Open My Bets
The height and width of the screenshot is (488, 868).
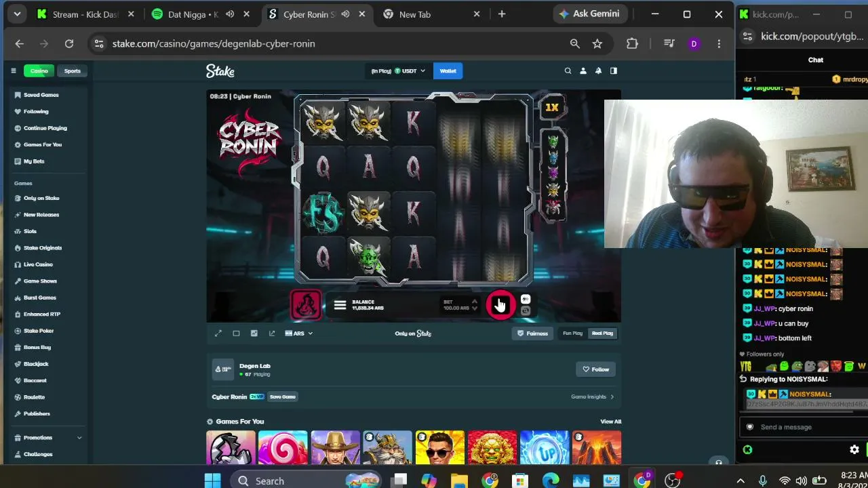click(x=33, y=161)
